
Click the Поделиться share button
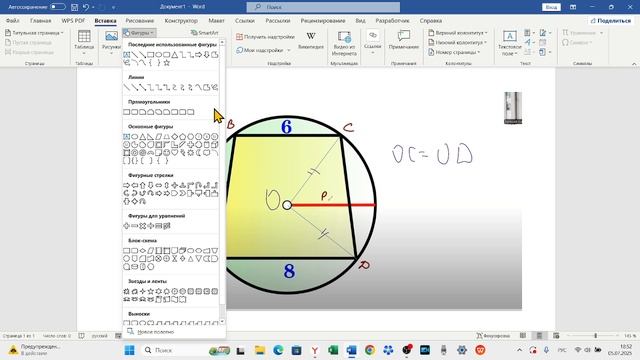tap(611, 20)
